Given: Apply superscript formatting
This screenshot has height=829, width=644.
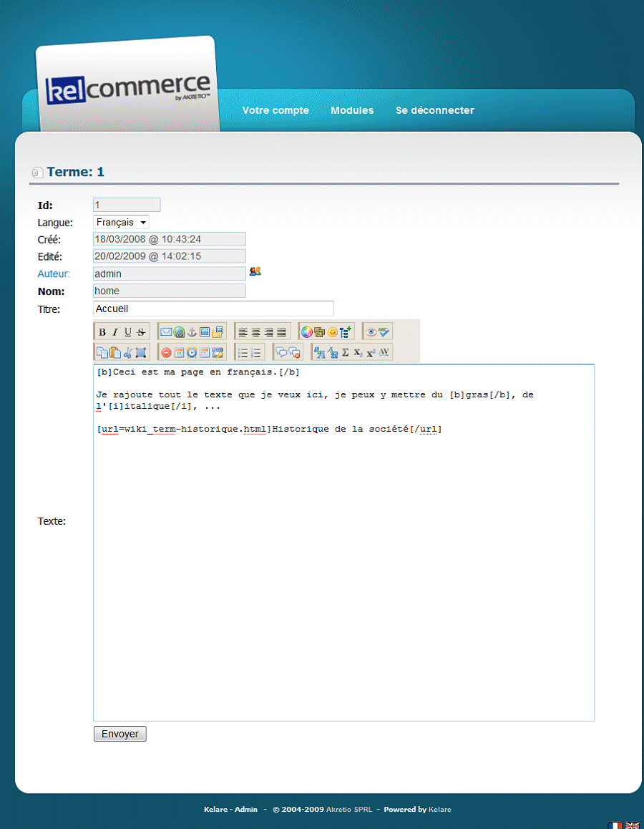Looking at the screenshot, I should coord(371,352).
